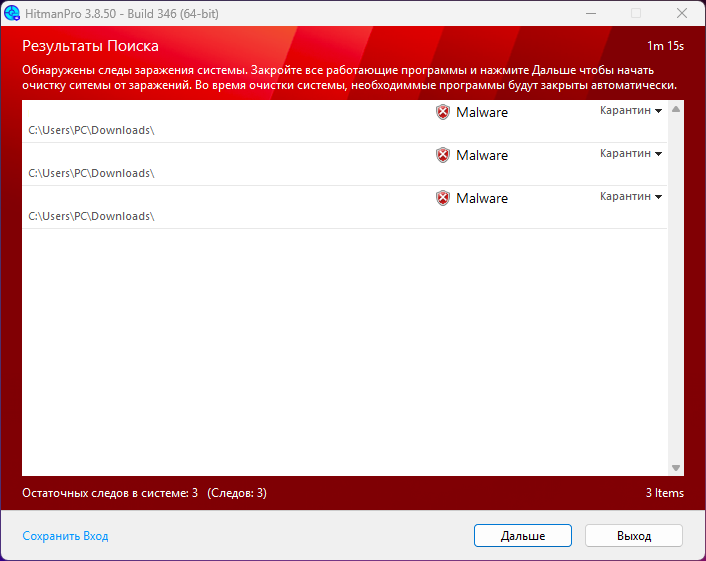Click Дальше to start cleanup
The height and width of the screenshot is (561, 706).
pos(523,535)
